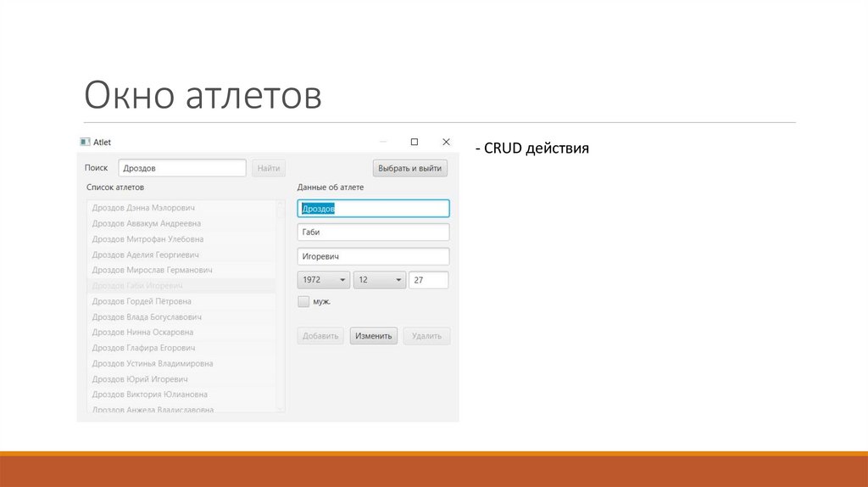This screenshot has width=868, height=487.
Task: Click the Удалить button
Action: [426, 336]
